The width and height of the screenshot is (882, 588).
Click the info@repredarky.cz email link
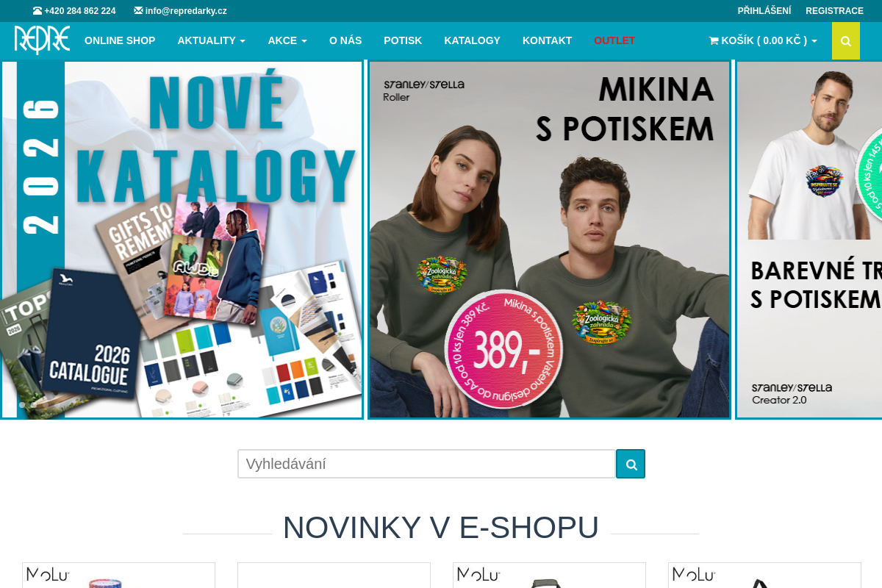tap(186, 11)
